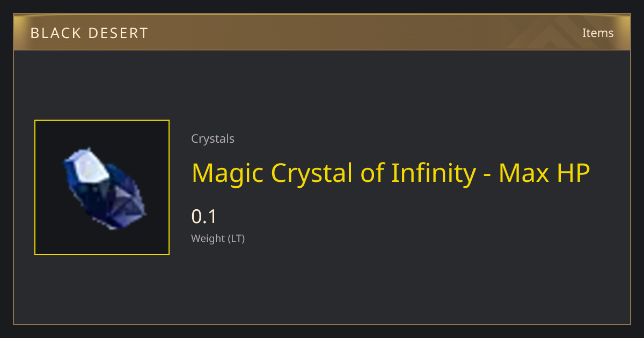Open the Items section label
Image resolution: width=644 pixels, height=338 pixels.
pyautogui.click(x=598, y=33)
